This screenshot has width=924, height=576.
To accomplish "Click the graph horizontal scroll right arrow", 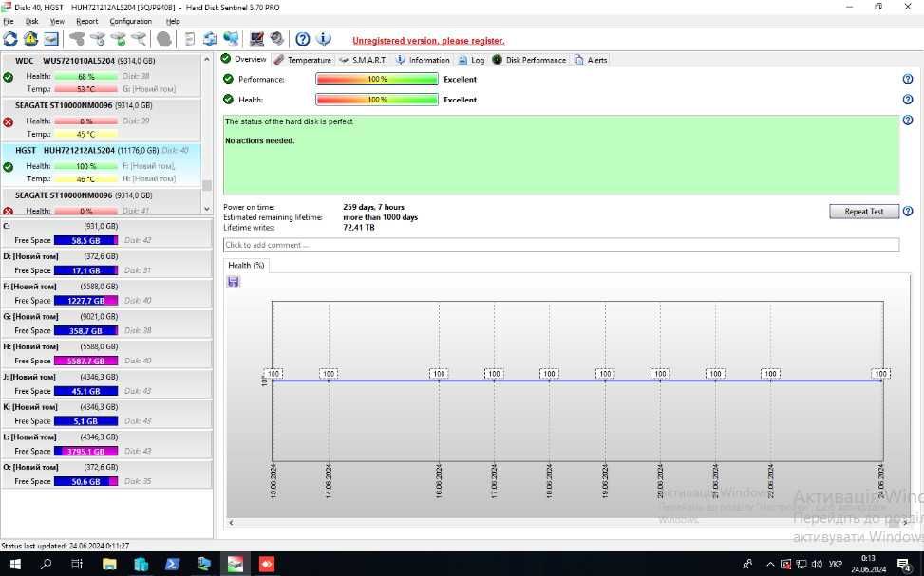I will (x=905, y=523).
